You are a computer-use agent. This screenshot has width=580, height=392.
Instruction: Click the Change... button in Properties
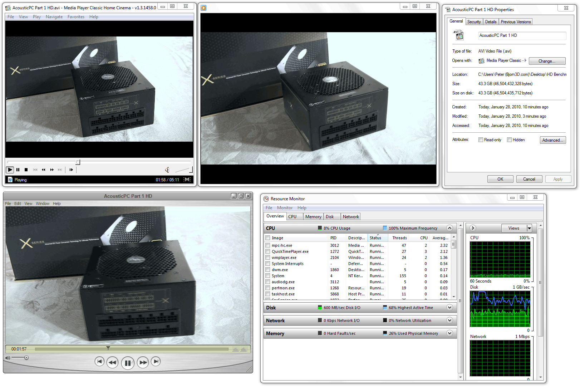coord(547,61)
